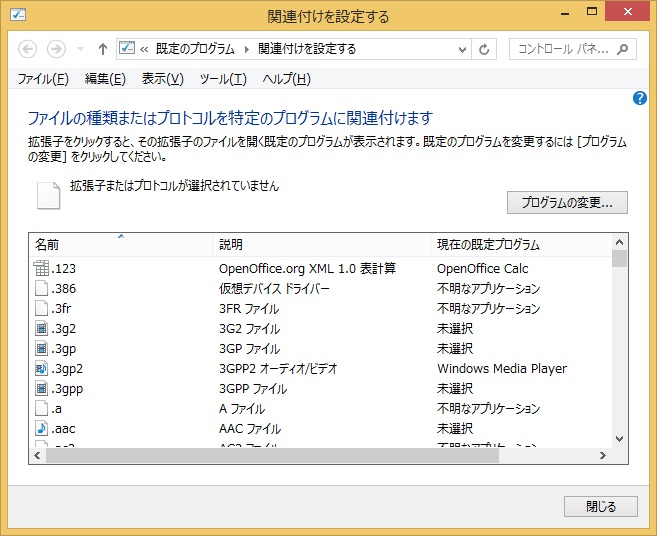Screen dimensions: 657x536
Task: Open the ファイル(F) menu
Action: coord(43,79)
